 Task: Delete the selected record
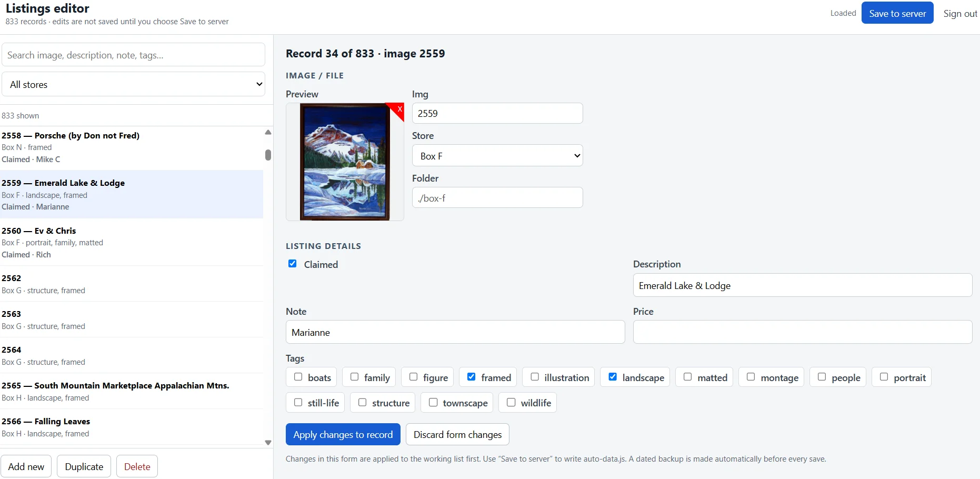click(x=137, y=466)
